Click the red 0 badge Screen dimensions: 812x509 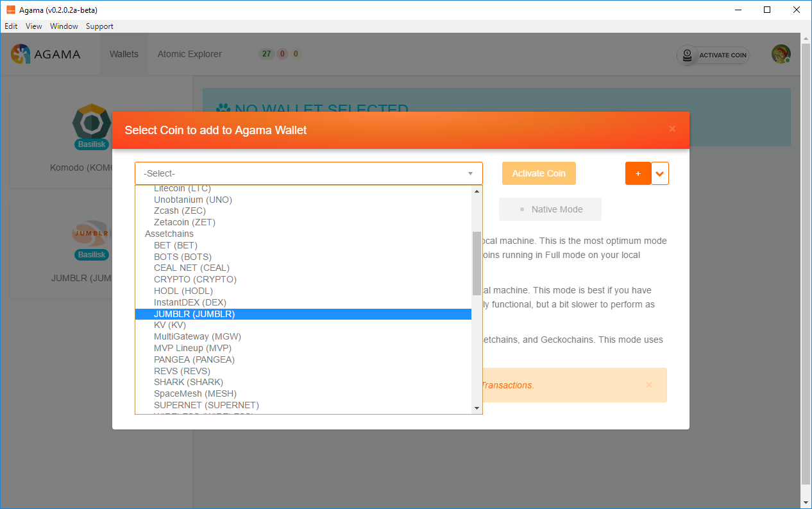tap(282, 54)
